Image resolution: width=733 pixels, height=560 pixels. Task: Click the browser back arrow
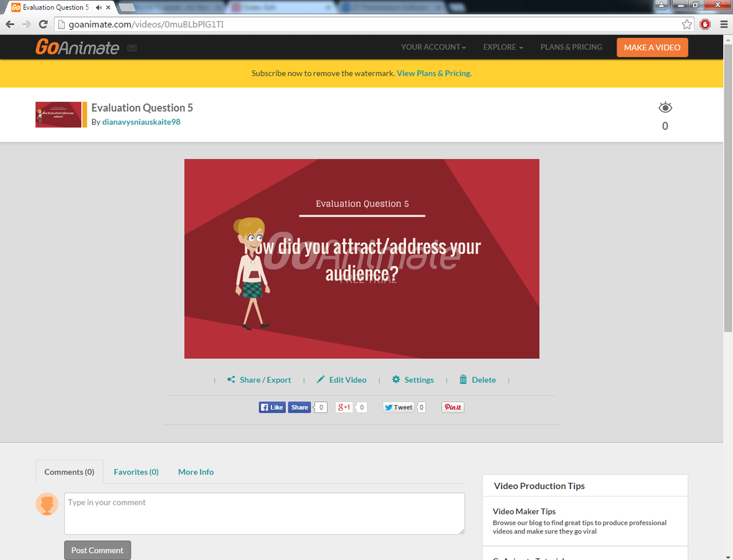(10, 24)
